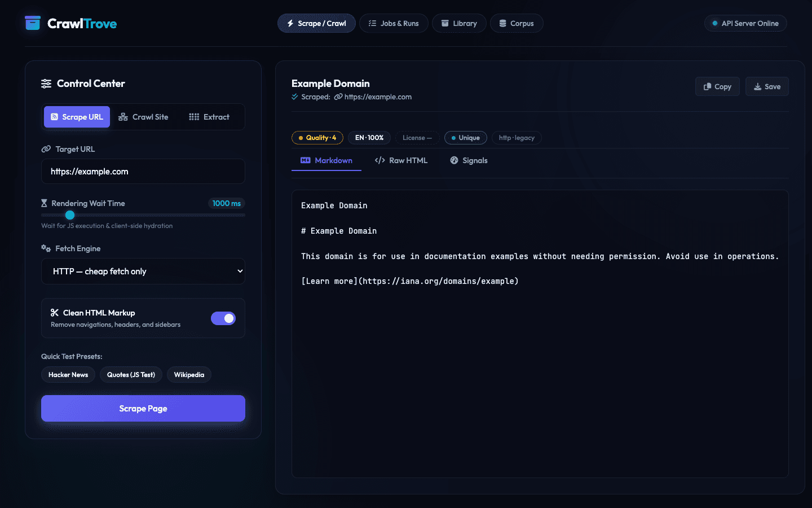Click the '# Example Domain' markdown line
This screenshot has height=508, width=812.
(339, 231)
